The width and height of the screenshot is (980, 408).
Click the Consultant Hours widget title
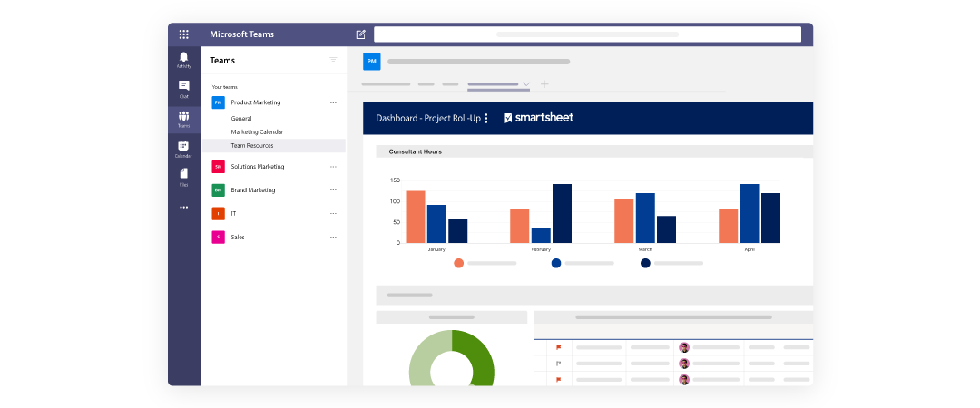(x=415, y=151)
